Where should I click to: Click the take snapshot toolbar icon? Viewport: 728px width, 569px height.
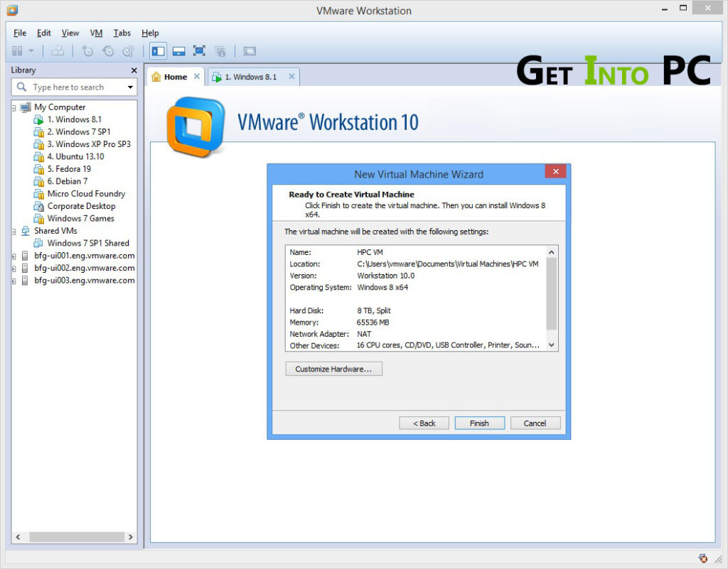tap(87, 51)
